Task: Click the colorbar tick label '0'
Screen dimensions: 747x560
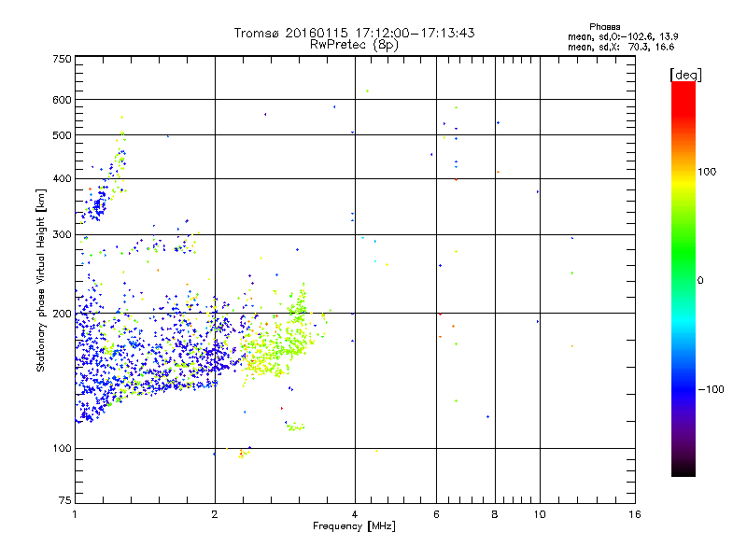Action: tap(700, 281)
